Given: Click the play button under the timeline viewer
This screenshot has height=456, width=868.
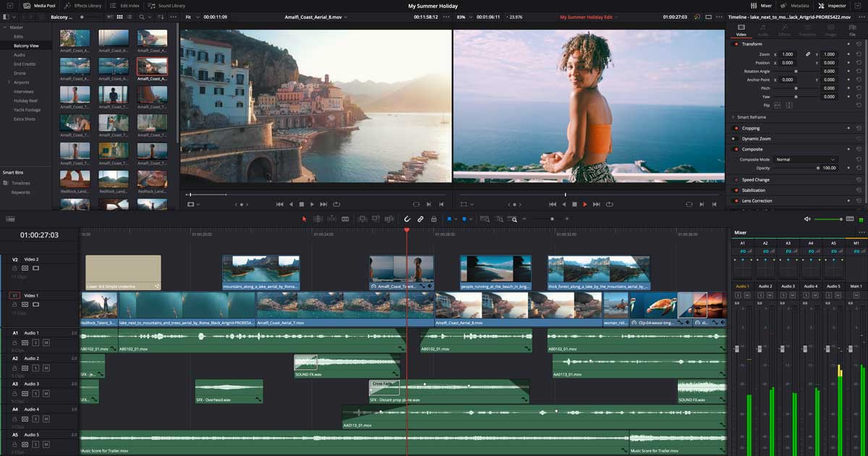Looking at the screenshot, I should (x=585, y=204).
